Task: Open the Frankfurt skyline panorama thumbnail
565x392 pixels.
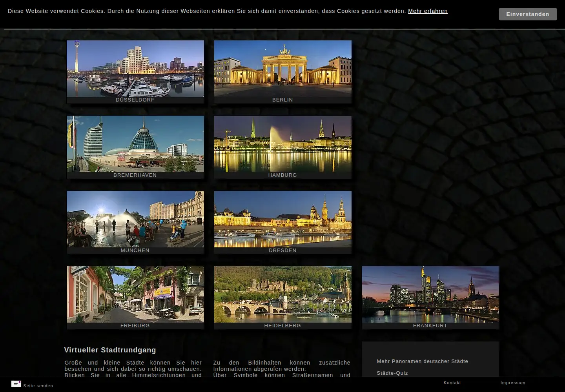Action: pos(430,294)
